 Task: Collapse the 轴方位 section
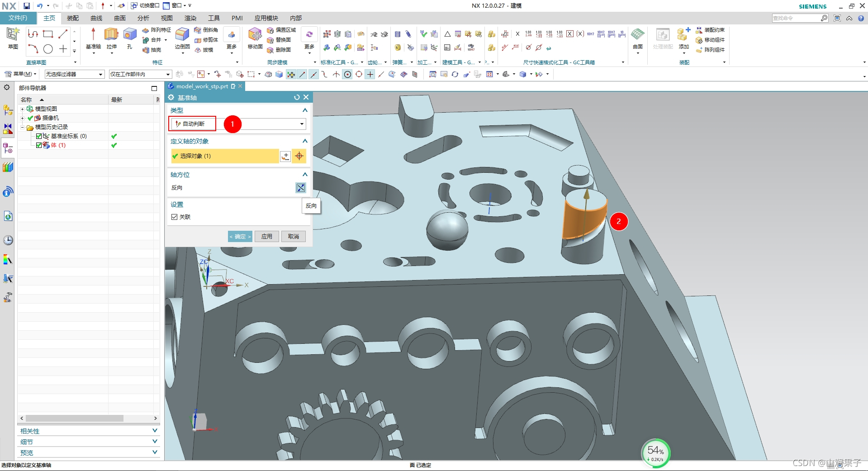[305, 175]
